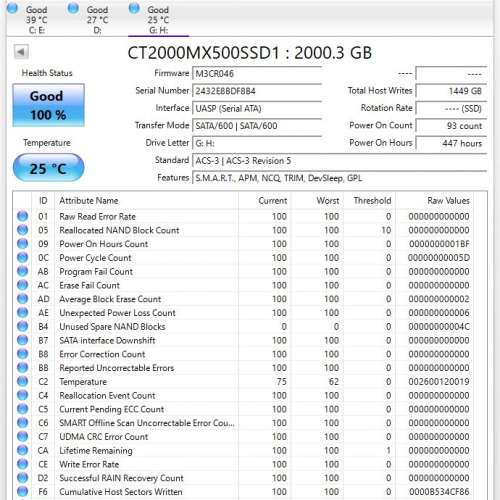
Task: Click the Transfer Mode field SATA/600
Action: [x=257, y=126]
